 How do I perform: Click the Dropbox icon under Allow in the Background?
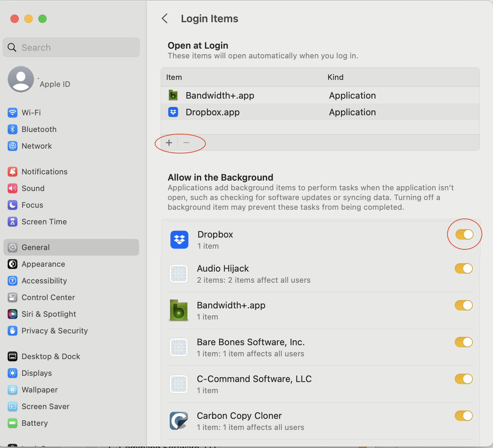[x=179, y=240]
